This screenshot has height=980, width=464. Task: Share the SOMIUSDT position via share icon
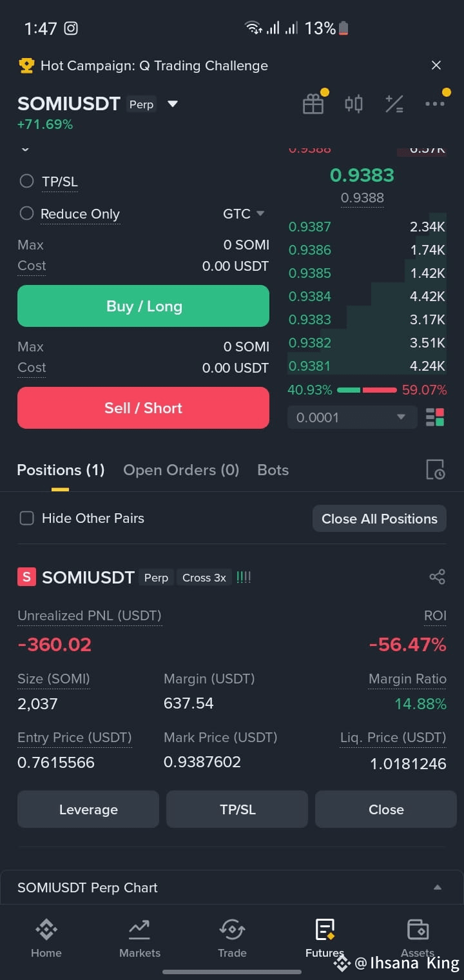(437, 577)
